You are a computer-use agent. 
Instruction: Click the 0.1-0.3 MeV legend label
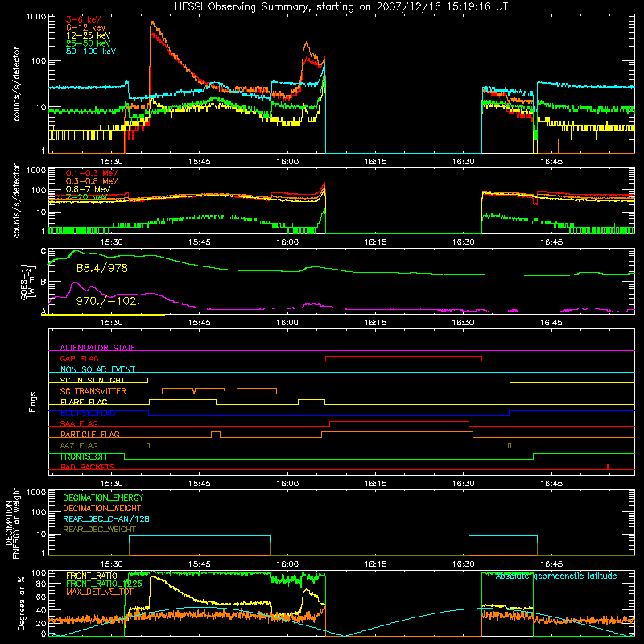[92, 173]
